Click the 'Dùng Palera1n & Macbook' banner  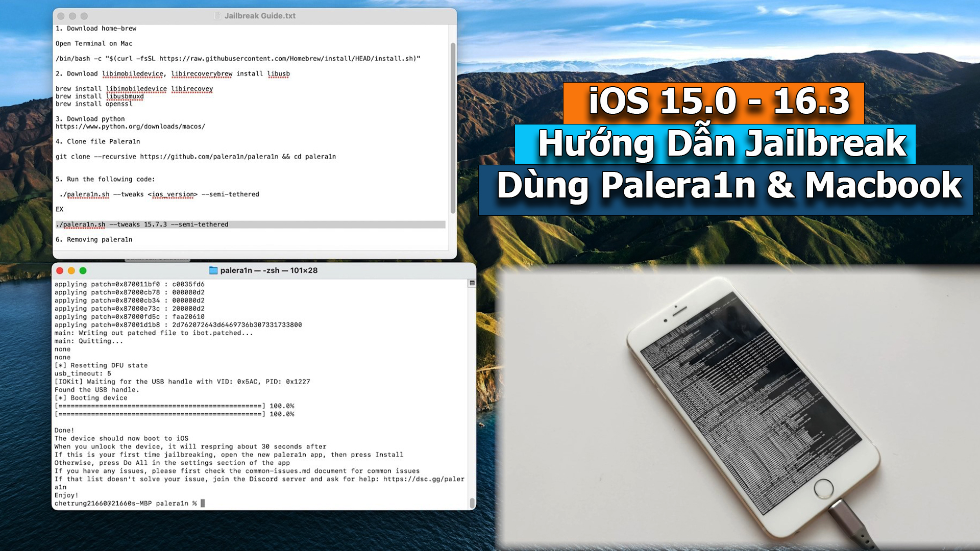pos(725,190)
